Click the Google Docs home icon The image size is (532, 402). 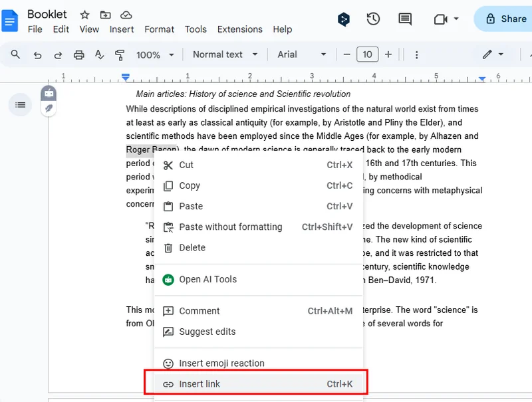click(9, 21)
